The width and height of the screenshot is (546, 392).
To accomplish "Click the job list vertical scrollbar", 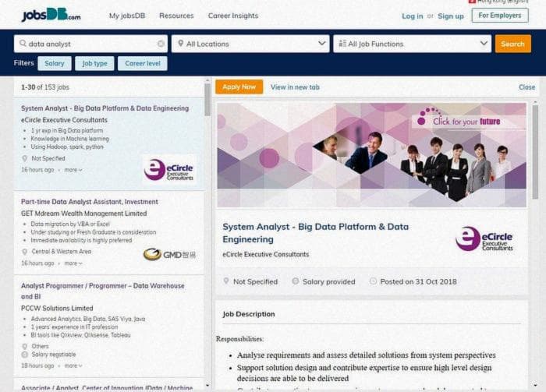I will (207, 234).
